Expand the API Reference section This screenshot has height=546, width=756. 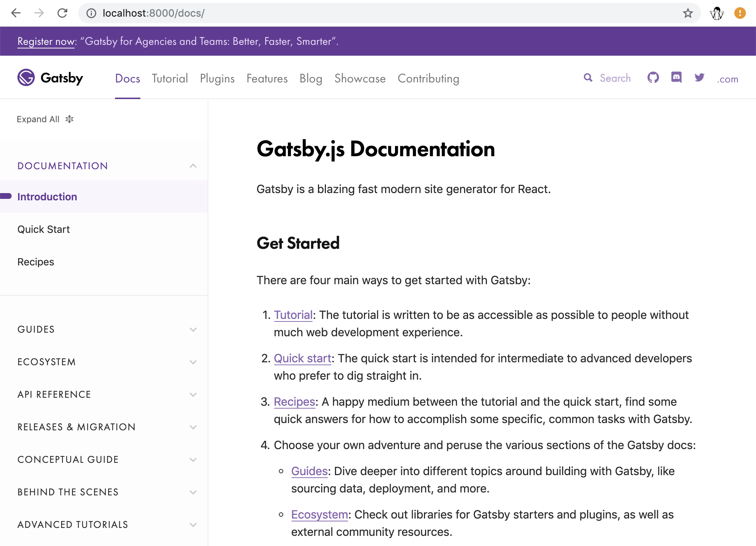click(x=193, y=394)
